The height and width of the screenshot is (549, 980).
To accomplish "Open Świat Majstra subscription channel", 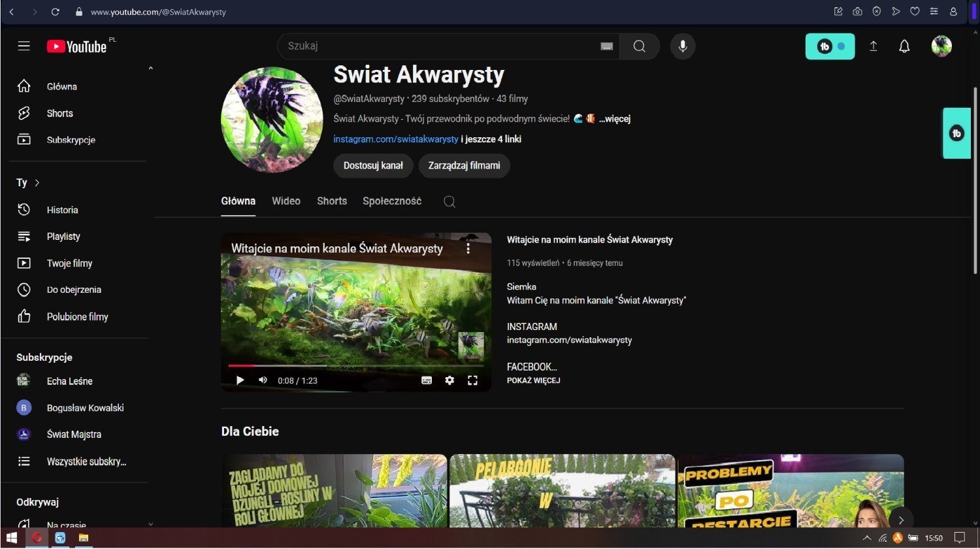I will click(x=74, y=435).
